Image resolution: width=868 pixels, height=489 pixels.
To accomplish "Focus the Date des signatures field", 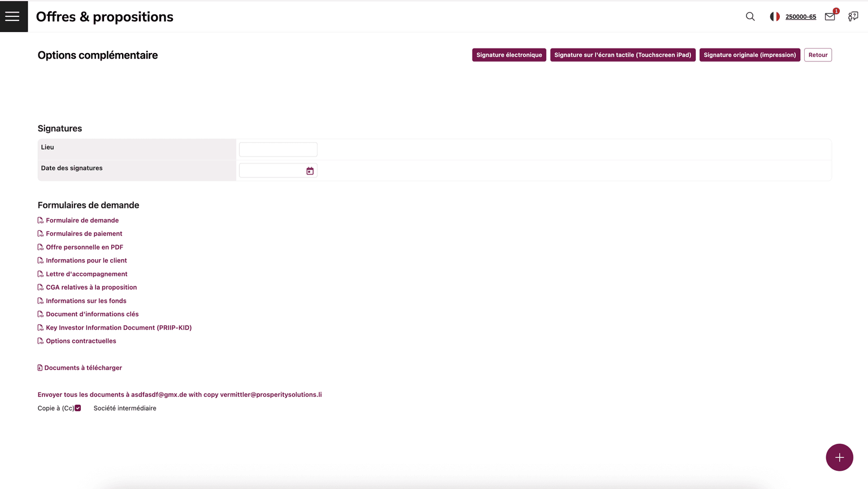I will coord(272,171).
